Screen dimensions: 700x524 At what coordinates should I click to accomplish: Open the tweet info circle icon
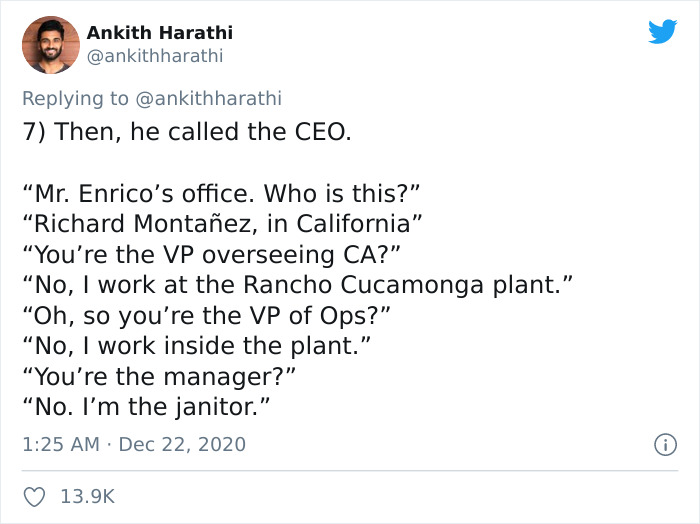pyautogui.click(x=664, y=444)
